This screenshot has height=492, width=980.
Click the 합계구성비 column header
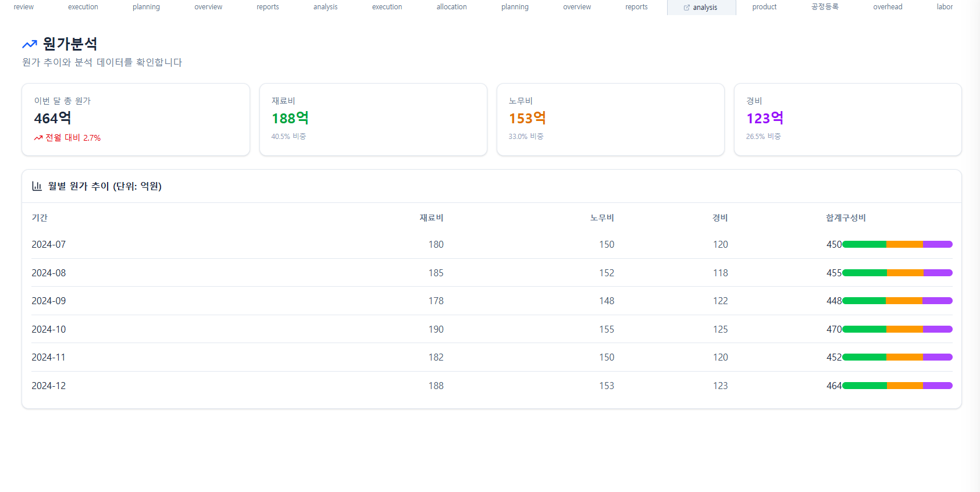tap(846, 218)
